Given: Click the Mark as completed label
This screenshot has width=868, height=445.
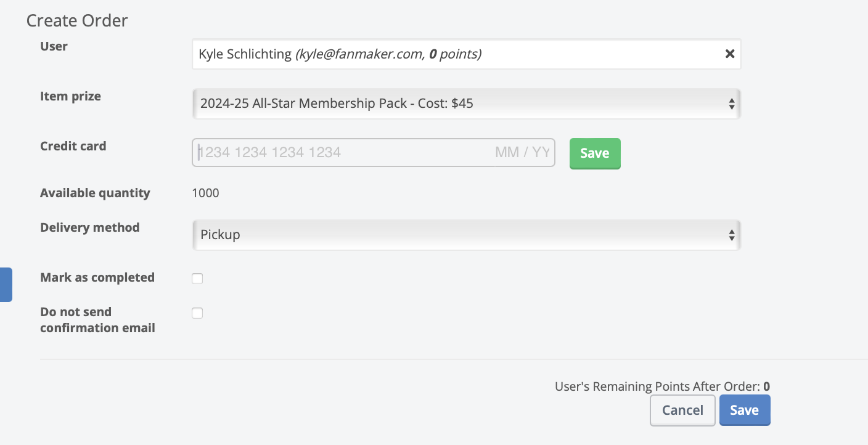Looking at the screenshot, I should (97, 277).
